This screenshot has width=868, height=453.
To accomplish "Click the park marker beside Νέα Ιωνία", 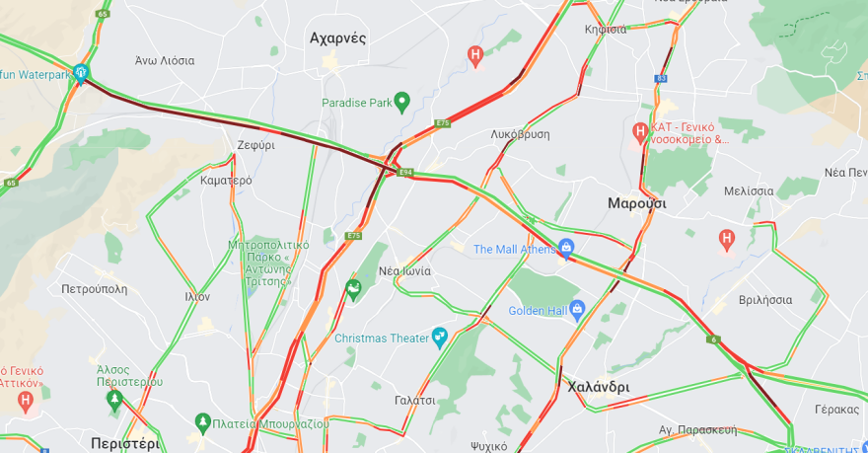I will click(x=353, y=289).
